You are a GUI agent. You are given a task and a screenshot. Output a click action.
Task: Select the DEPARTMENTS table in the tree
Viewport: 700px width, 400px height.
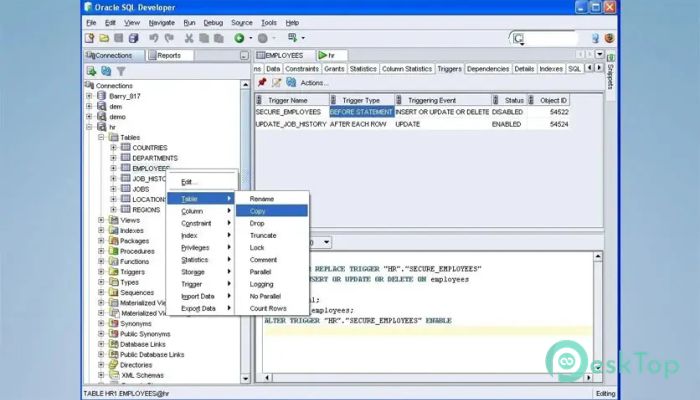(154, 158)
